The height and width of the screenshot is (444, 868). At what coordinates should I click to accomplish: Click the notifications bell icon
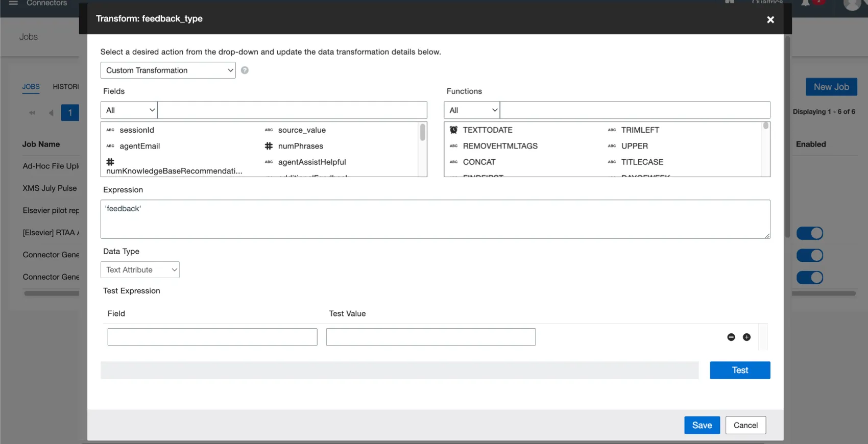pyautogui.click(x=805, y=3)
